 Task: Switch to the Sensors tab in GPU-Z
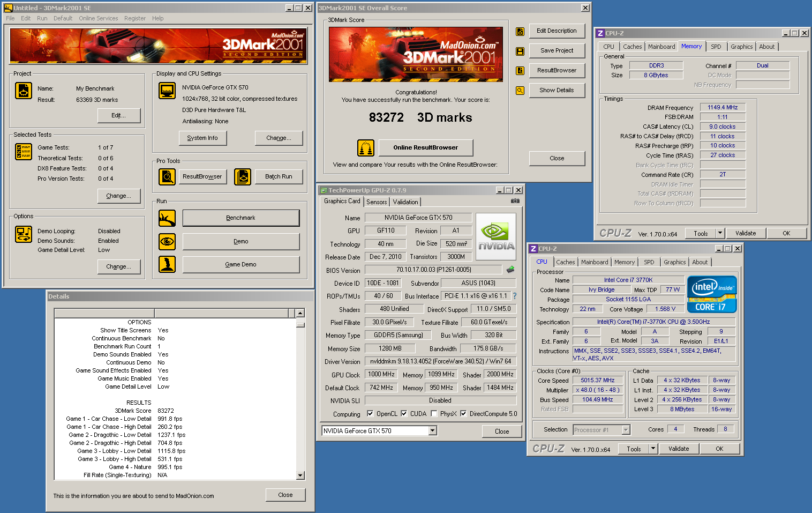tap(377, 202)
